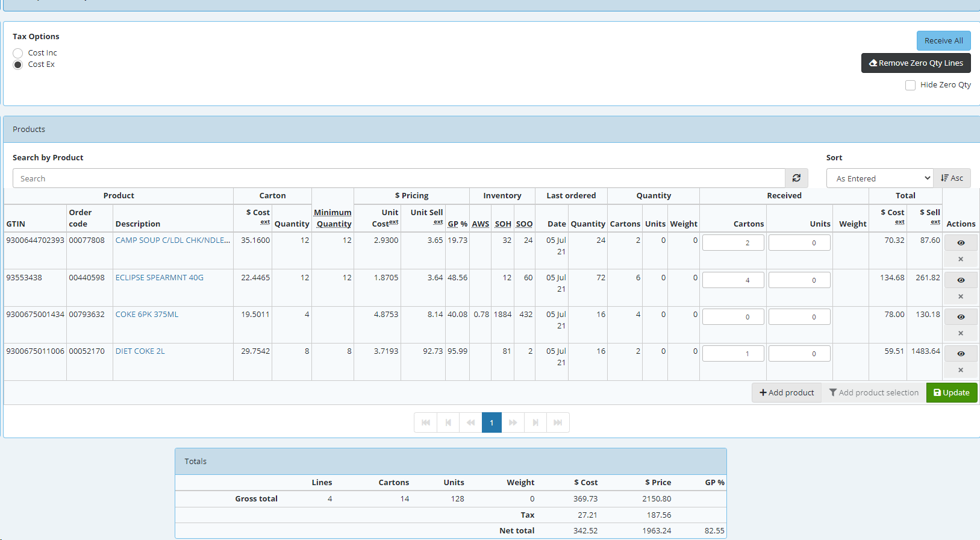The width and height of the screenshot is (980, 540).
Task: Edit received units for DIET COKE 2L
Action: (799, 353)
